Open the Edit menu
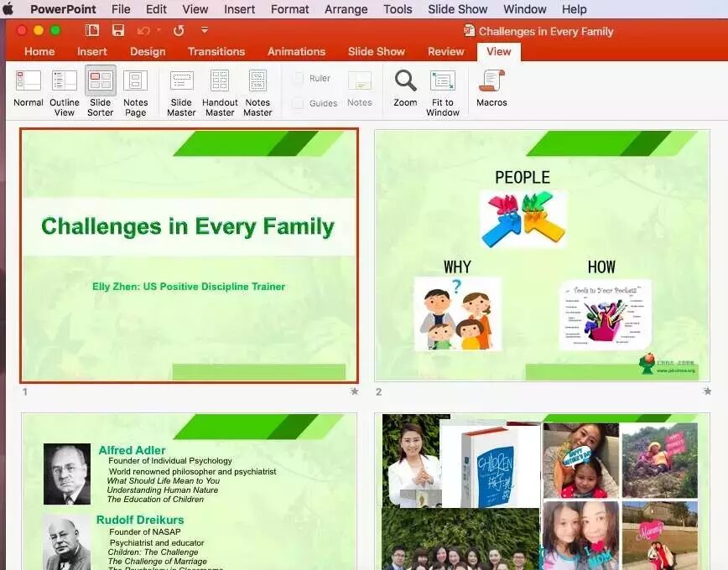The image size is (728, 570). coord(156,9)
